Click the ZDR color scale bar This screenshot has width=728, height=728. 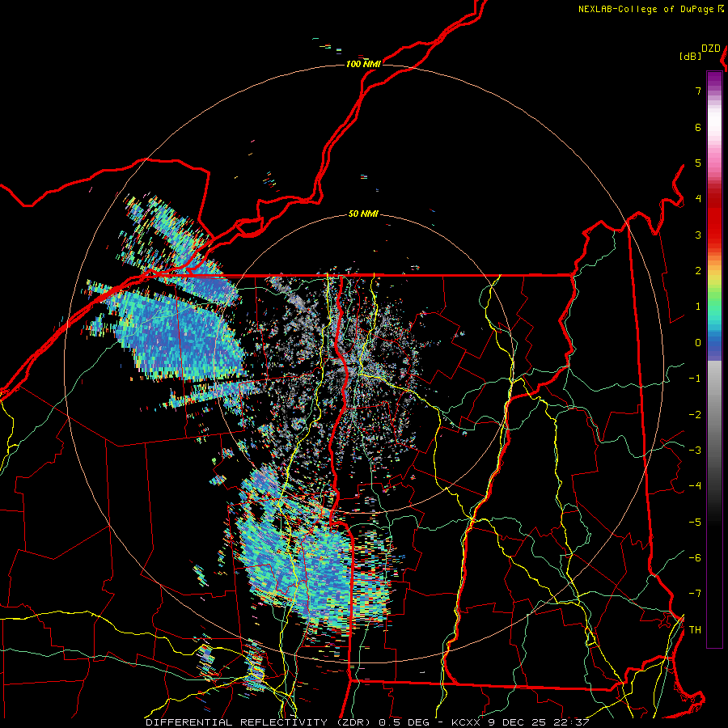[714, 359]
